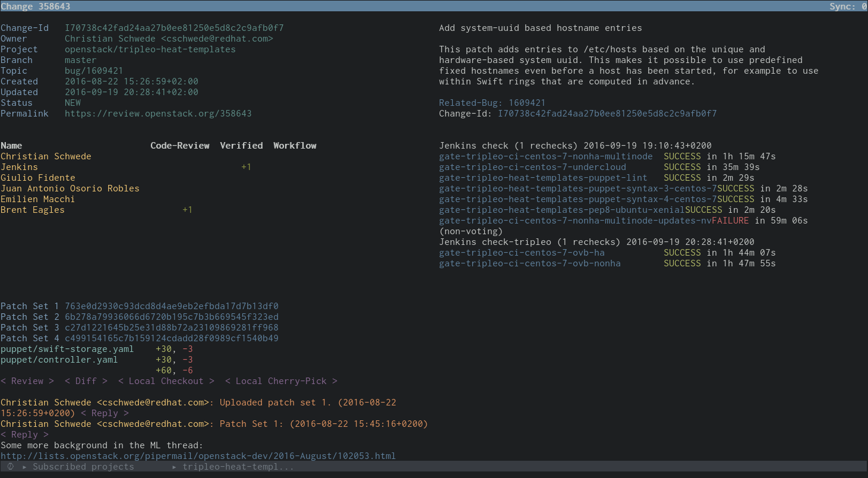This screenshot has height=478, width=868.
Task: Click the Sync: 0 indicator
Action: [848, 6]
